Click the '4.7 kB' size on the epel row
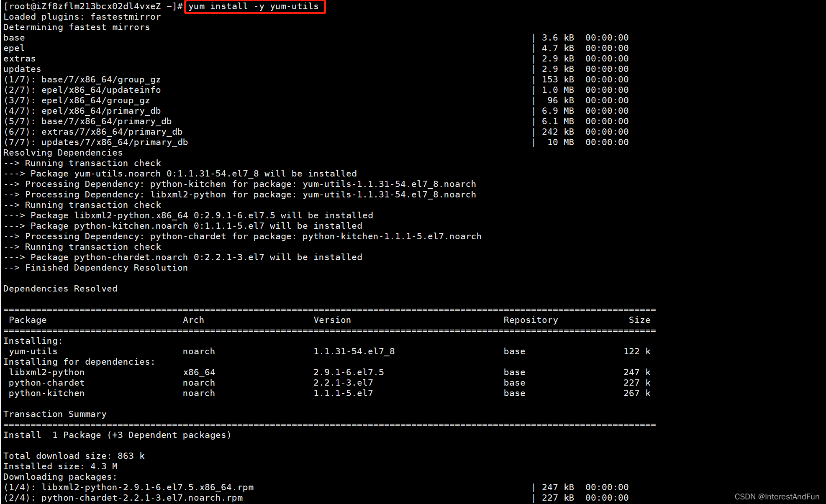This screenshot has width=826, height=504. pyautogui.click(x=558, y=48)
